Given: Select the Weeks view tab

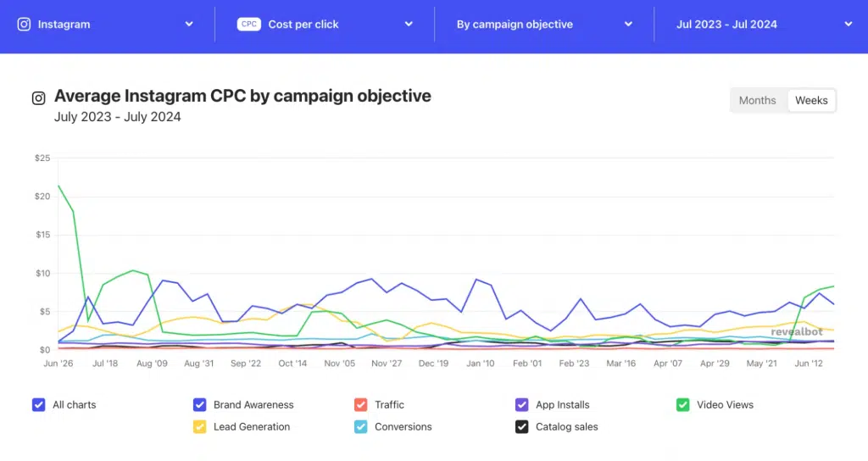Looking at the screenshot, I should (x=811, y=100).
